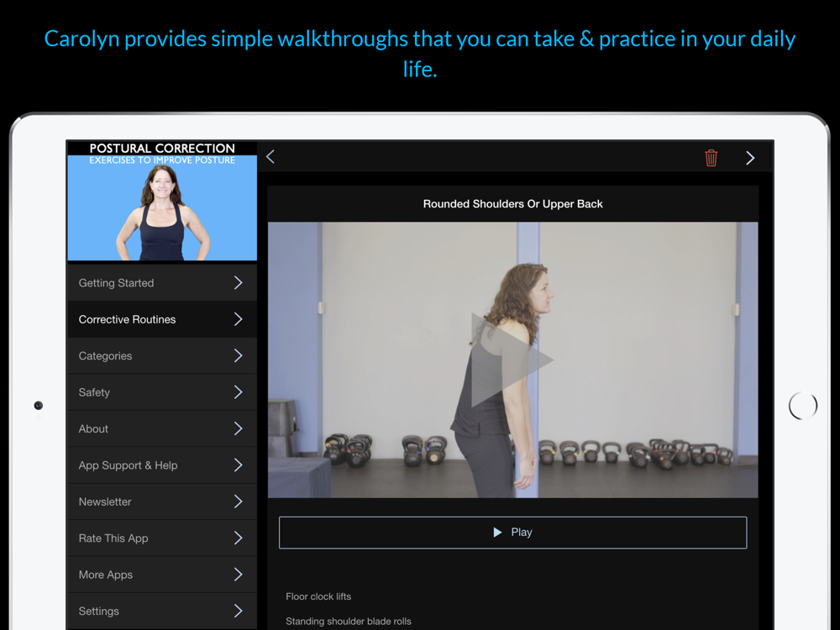The width and height of the screenshot is (840, 630).
Task: Click chevron beside Newsletter
Action: (239, 501)
